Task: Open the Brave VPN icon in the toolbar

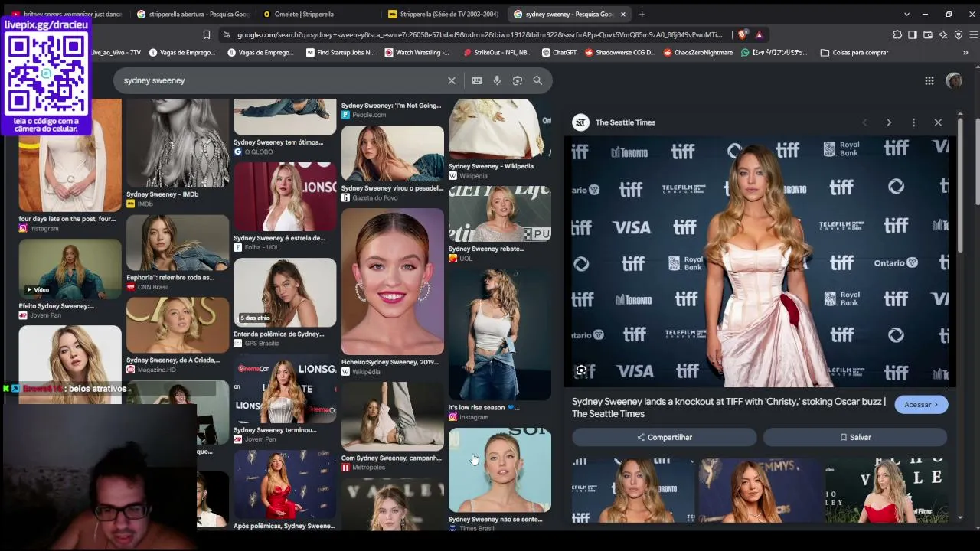Action: [x=959, y=34]
